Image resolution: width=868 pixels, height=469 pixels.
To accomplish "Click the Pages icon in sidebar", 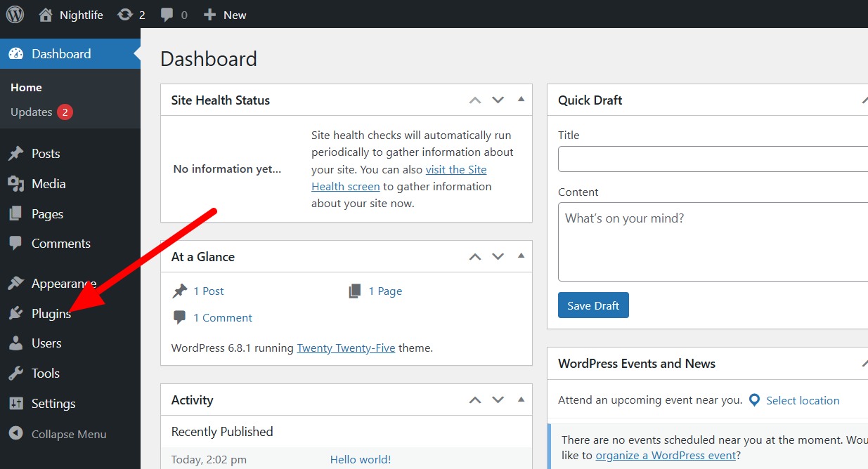I will click(15, 214).
